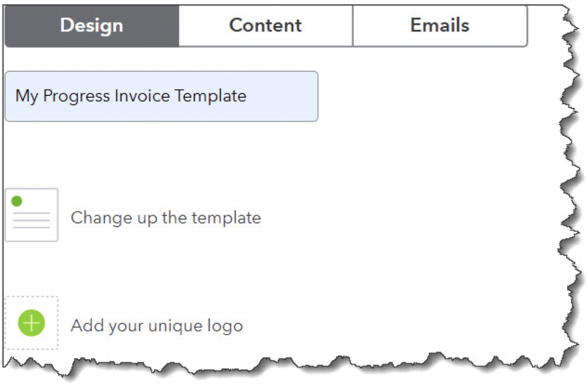Click the template layout page icon

[x=32, y=215]
